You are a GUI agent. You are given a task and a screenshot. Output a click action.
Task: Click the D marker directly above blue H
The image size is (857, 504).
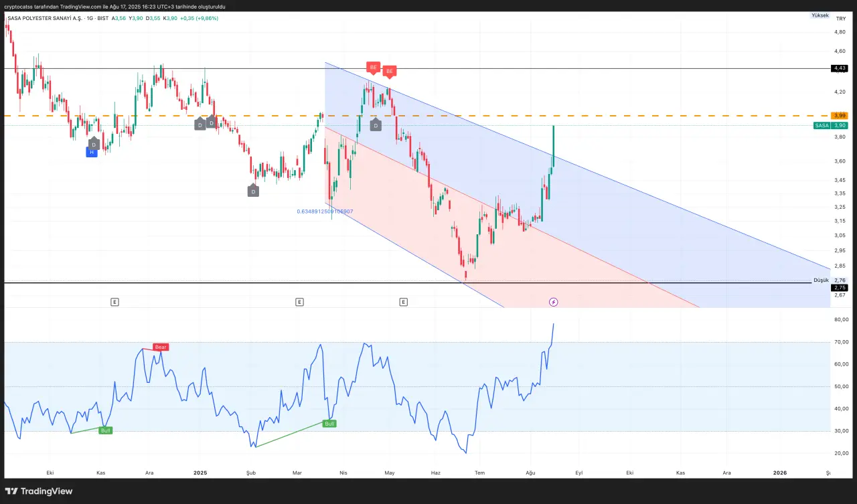point(94,144)
